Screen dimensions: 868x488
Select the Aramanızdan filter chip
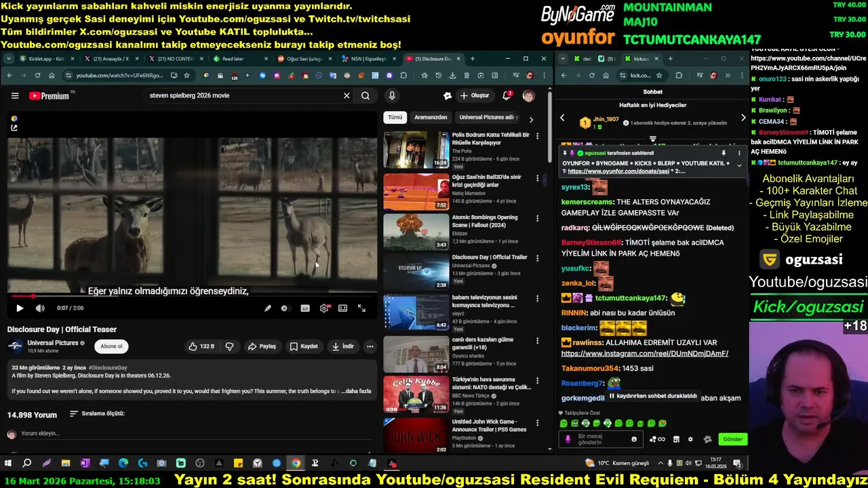(431, 117)
